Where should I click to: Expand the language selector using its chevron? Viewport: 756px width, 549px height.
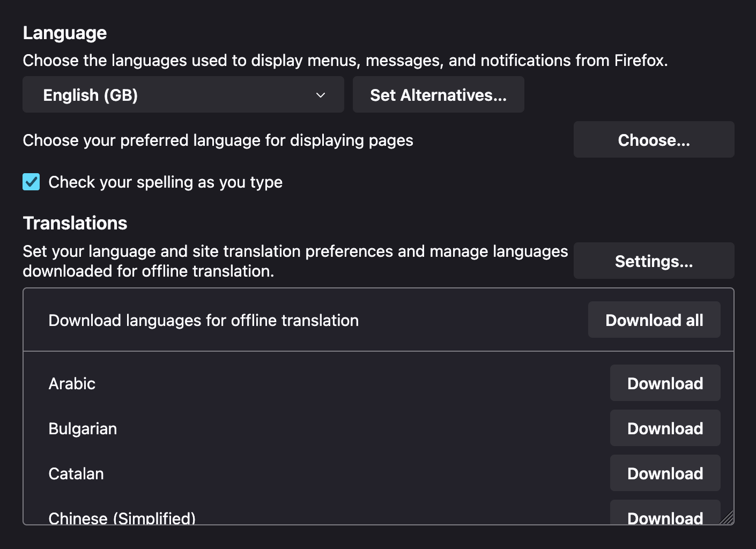[x=320, y=95]
